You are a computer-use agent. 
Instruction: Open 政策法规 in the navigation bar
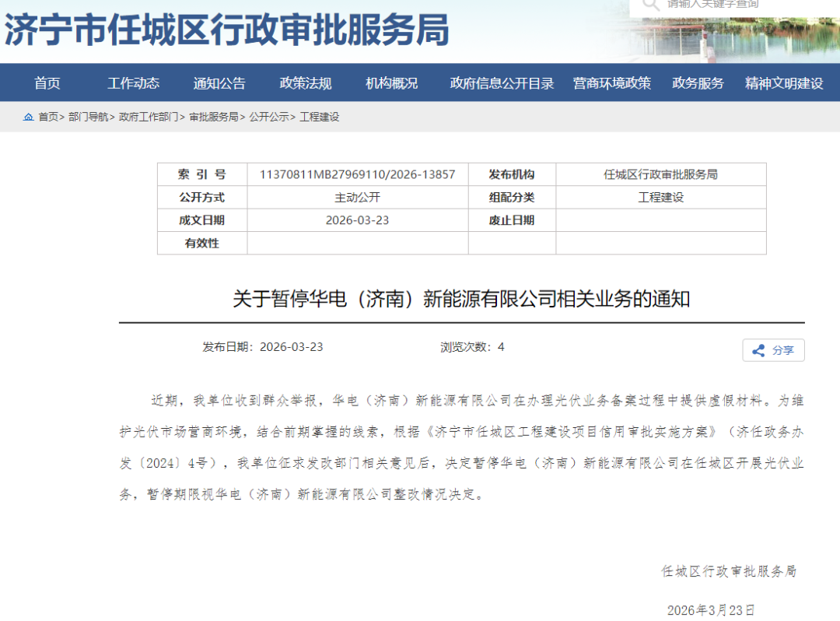click(306, 83)
